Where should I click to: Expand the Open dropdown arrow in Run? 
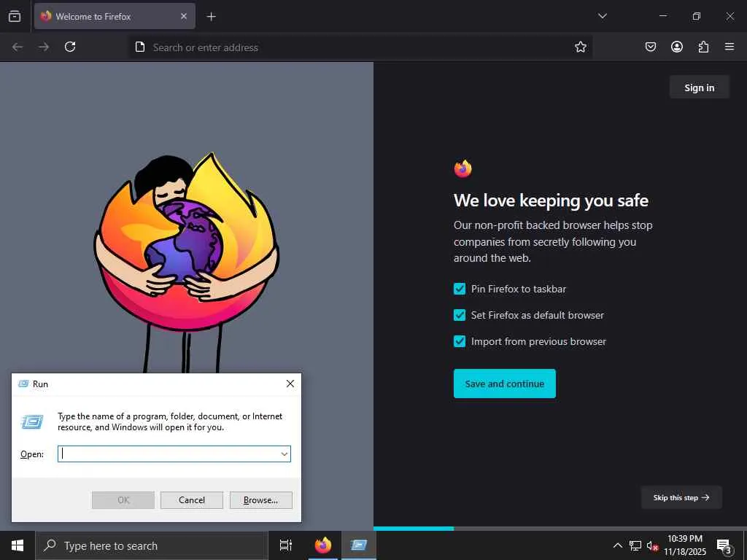tap(285, 454)
